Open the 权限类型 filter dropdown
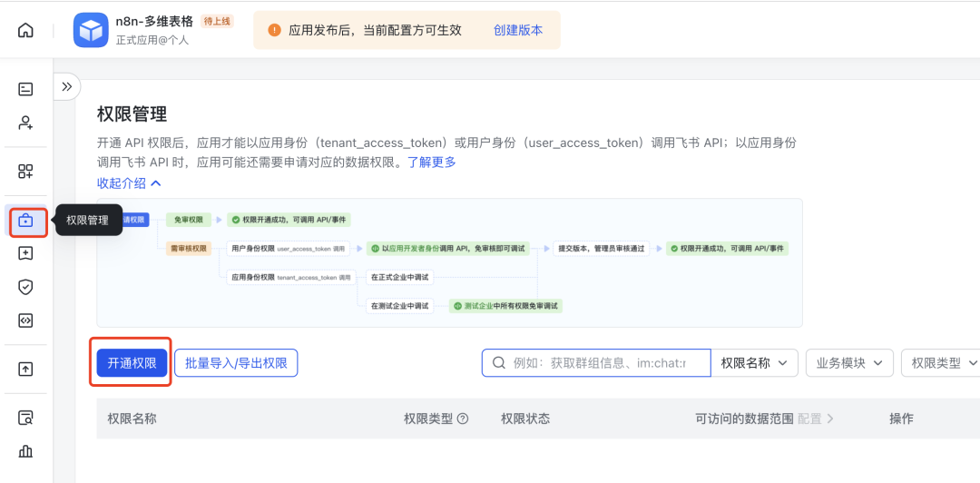 tap(942, 363)
